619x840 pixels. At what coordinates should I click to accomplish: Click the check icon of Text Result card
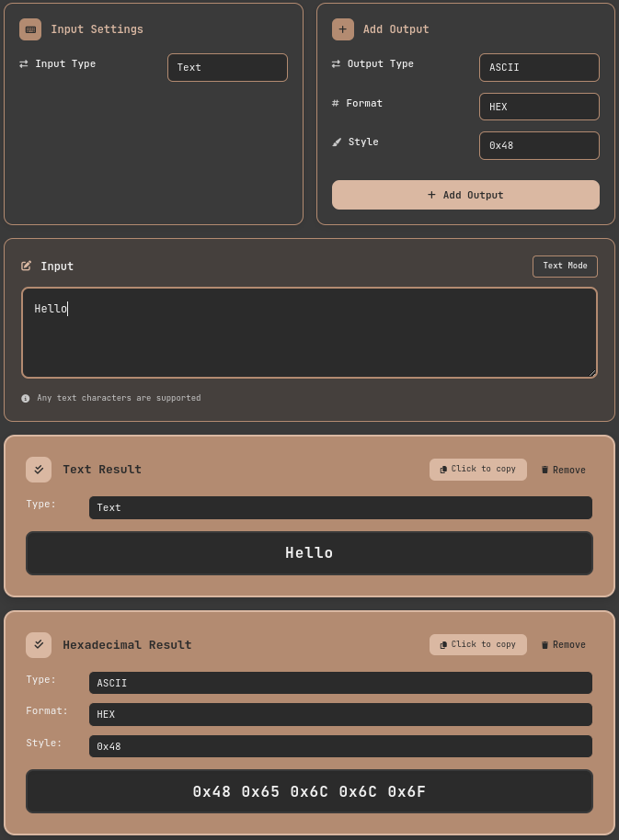[39, 470]
